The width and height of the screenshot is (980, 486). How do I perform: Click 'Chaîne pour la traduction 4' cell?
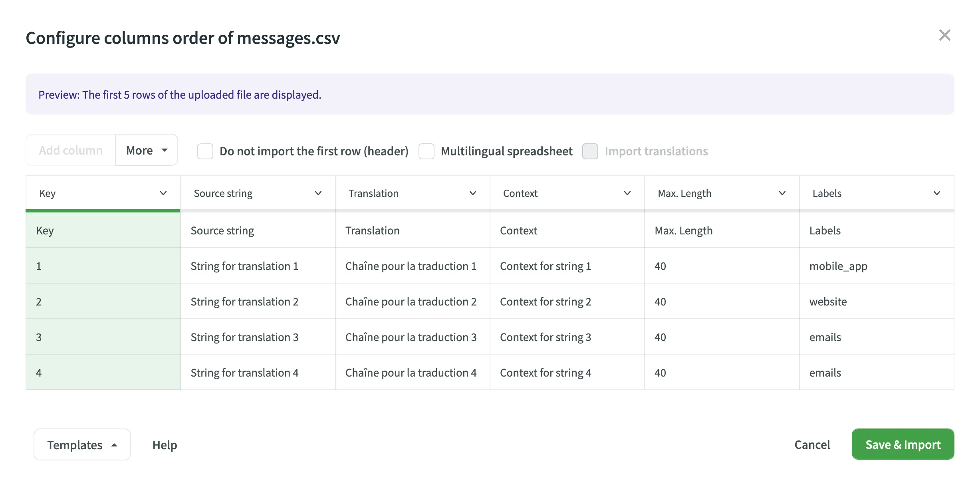413,373
